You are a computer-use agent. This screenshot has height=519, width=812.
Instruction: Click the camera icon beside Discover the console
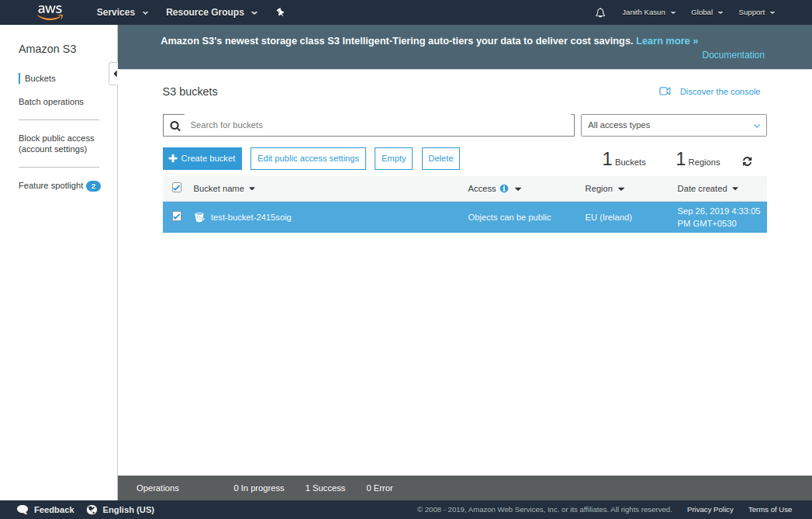665,91
